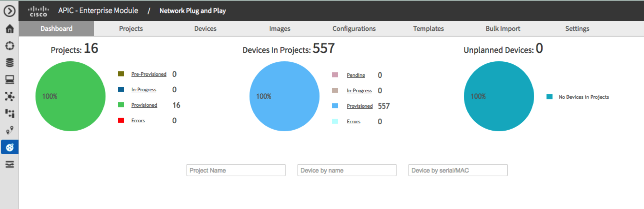Click the Errors link under Projects
Screen dimensions: 644x209
point(138,121)
